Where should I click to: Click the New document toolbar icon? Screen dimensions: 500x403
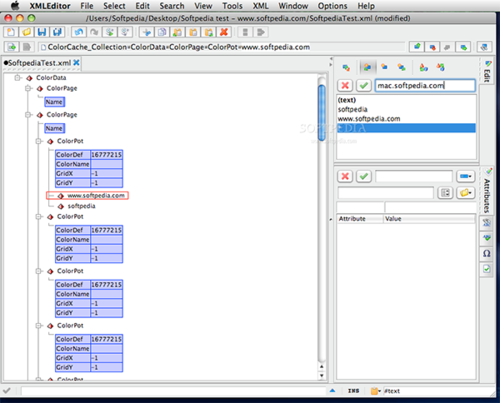pos(11,32)
